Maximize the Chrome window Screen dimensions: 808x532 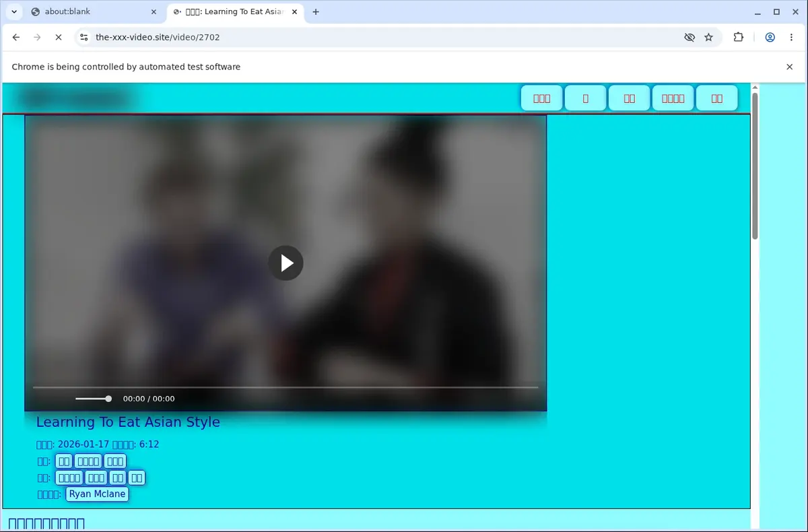pos(776,11)
